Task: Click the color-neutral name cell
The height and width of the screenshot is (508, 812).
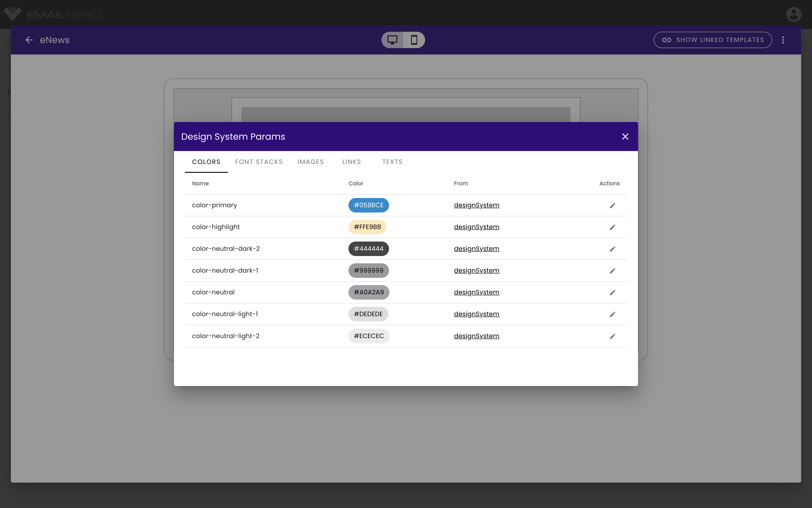Action: pyautogui.click(x=213, y=292)
